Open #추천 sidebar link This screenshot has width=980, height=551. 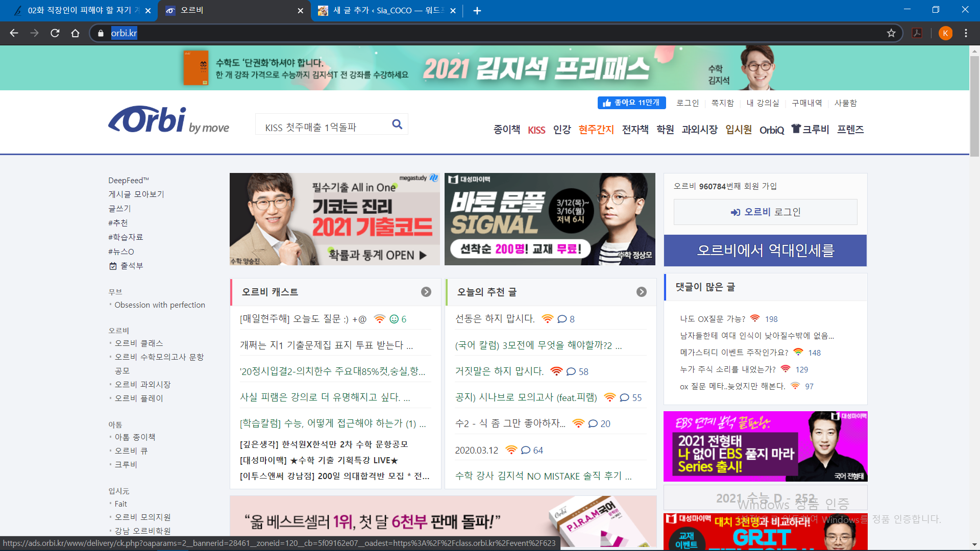(118, 223)
